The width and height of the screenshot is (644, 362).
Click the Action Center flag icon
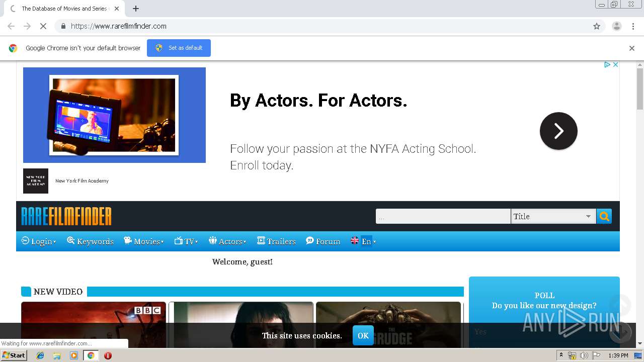point(596,355)
